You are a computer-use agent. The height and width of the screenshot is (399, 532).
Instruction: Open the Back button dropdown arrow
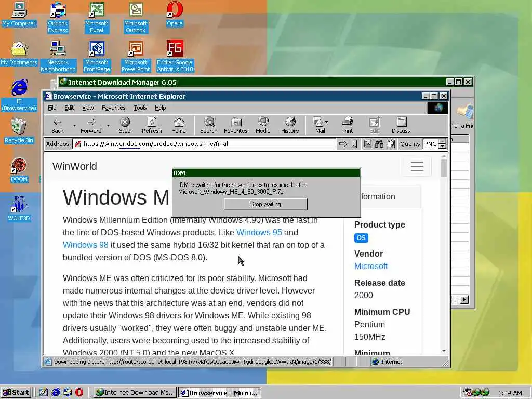coord(74,126)
